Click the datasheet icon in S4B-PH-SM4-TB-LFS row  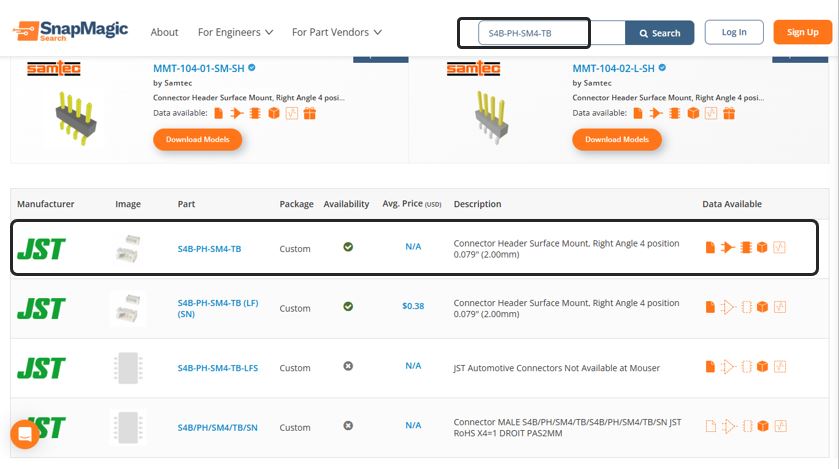[x=710, y=367]
